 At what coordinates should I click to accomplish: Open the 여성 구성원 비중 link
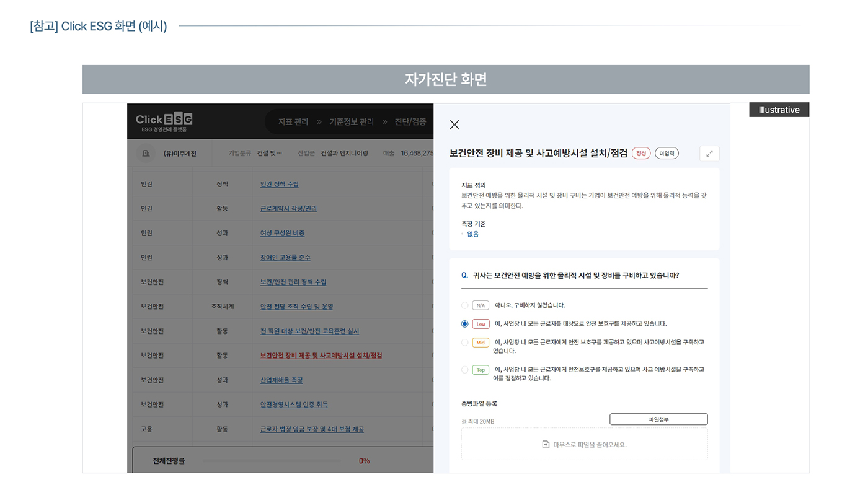tap(282, 234)
